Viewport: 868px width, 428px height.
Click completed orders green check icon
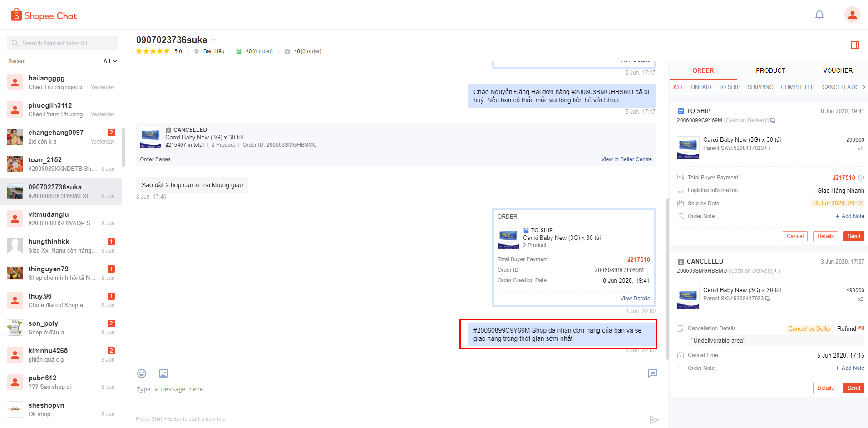coord(239,51)
